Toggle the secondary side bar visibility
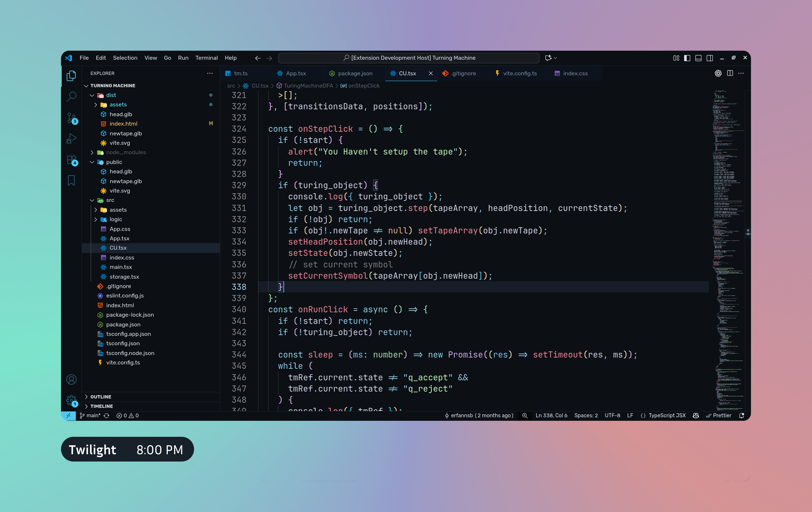The height and width of the screenshot is (512, 812). coord(710,58)
